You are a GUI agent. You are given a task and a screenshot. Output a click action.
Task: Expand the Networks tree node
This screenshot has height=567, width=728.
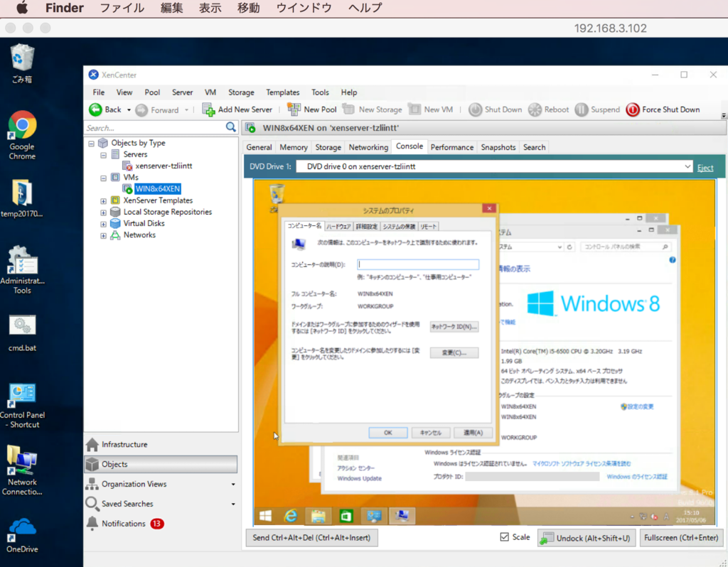[104, 236]
